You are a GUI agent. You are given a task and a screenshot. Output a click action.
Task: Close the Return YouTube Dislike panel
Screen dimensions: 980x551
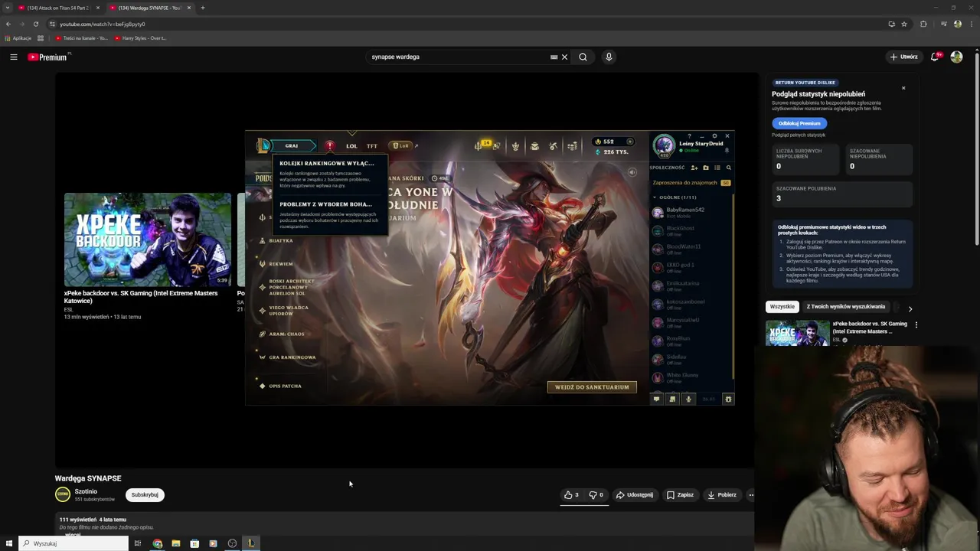[x=903, y=88]
